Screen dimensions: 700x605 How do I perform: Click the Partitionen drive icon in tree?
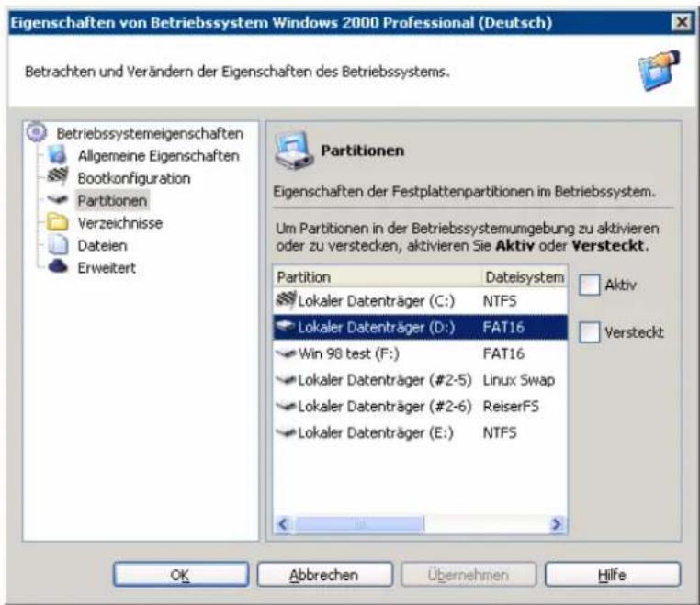coord(58,199)
